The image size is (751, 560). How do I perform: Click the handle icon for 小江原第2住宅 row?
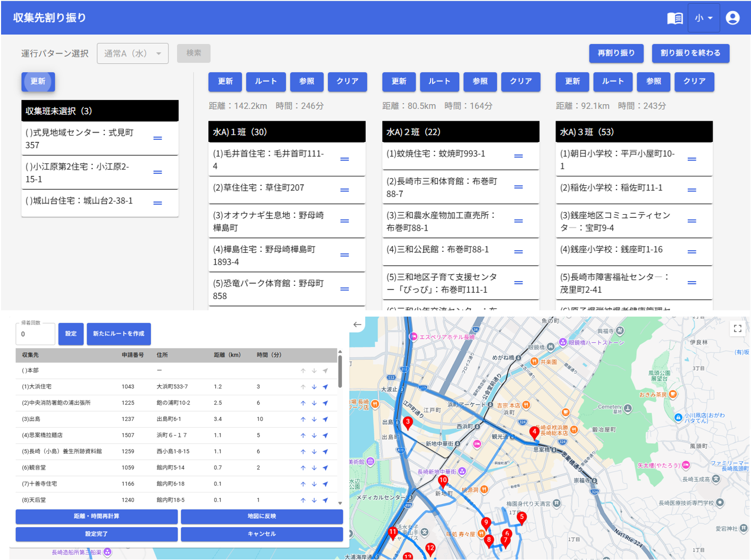click(158, 172)
